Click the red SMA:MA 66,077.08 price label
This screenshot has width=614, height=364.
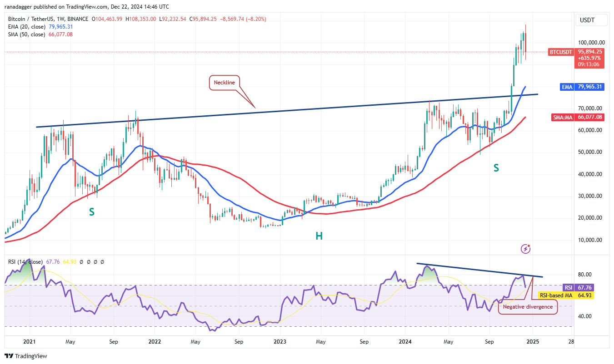tap(577, 118)
